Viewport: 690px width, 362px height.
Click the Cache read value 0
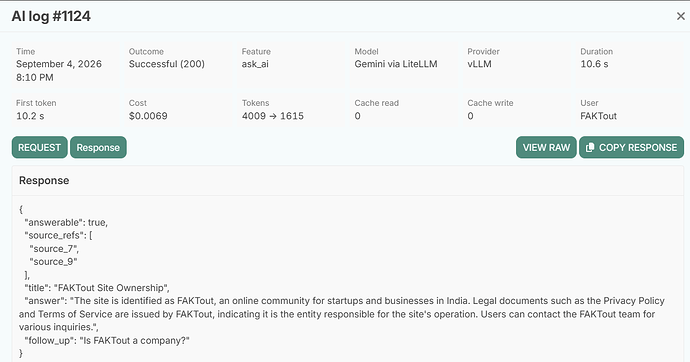click(x=357, y=116)
